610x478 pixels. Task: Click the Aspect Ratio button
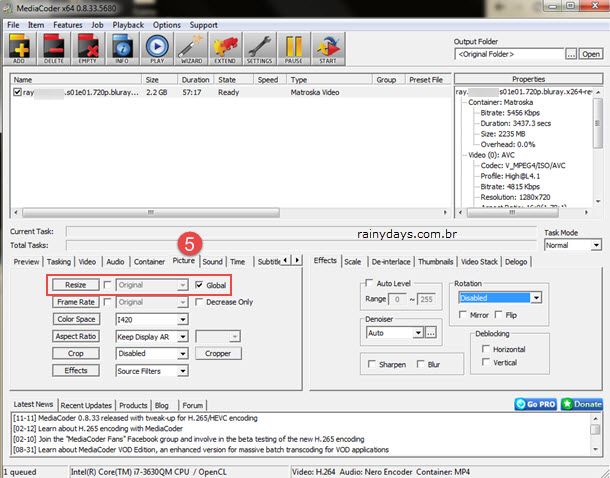(x=75, y=336)
